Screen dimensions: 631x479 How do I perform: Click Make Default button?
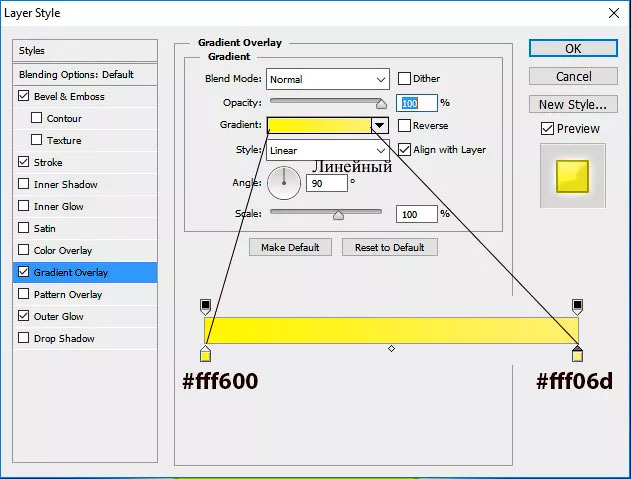point(290,247)
